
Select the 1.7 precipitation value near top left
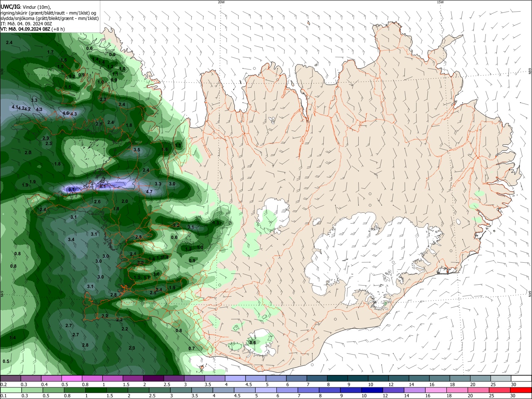tap(50, 52)
